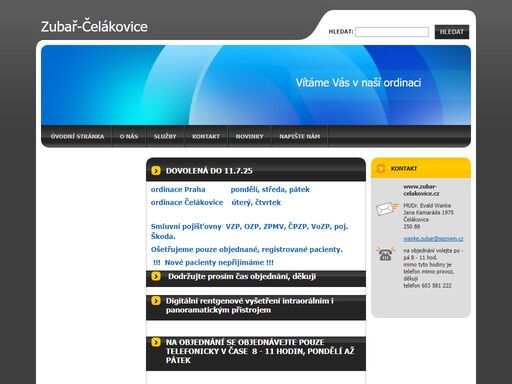The height and width of the screenshot is (384, 512).
Task: Click the Dovolená do 11.7.25 heading
Action: tap(209, 171)
